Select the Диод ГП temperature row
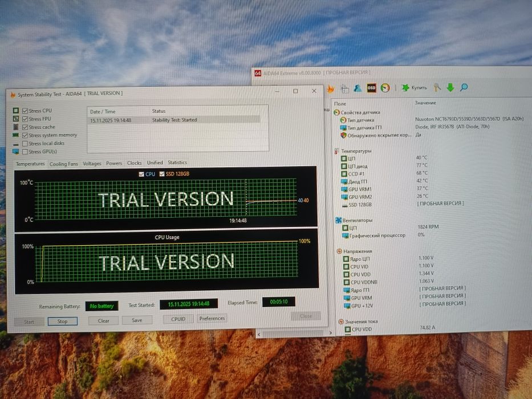 click(x=383, y=181)
